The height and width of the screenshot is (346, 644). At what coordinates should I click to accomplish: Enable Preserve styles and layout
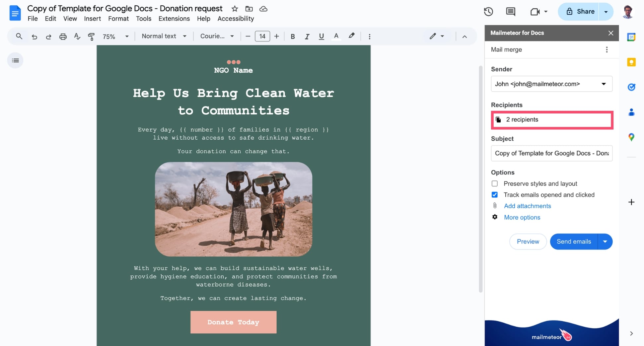click(495, 183)
